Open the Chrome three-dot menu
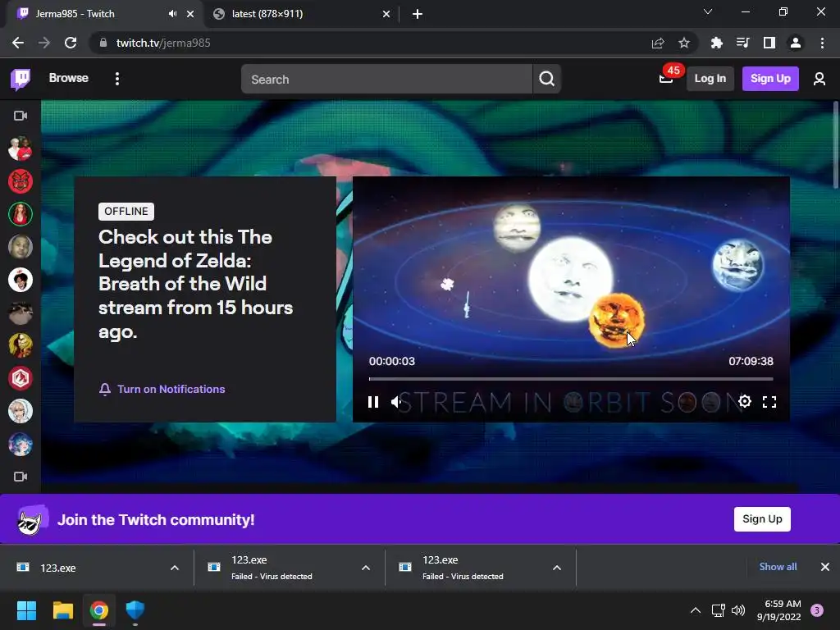This screenshot has width=840, height=630. click(x=822, y=43)
